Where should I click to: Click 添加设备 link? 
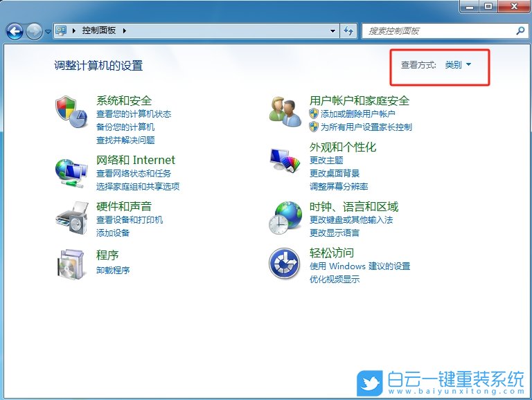point(113,233)
